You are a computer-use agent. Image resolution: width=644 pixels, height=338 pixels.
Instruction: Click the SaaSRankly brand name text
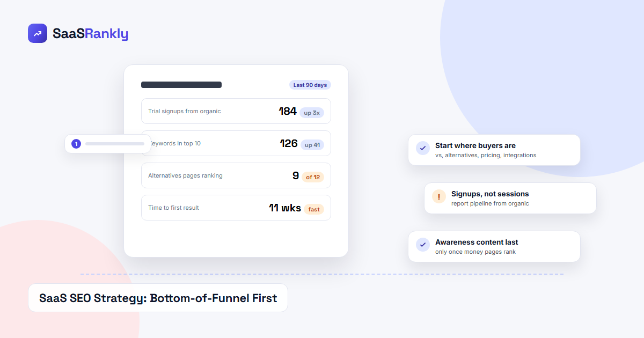pos(90,34)
